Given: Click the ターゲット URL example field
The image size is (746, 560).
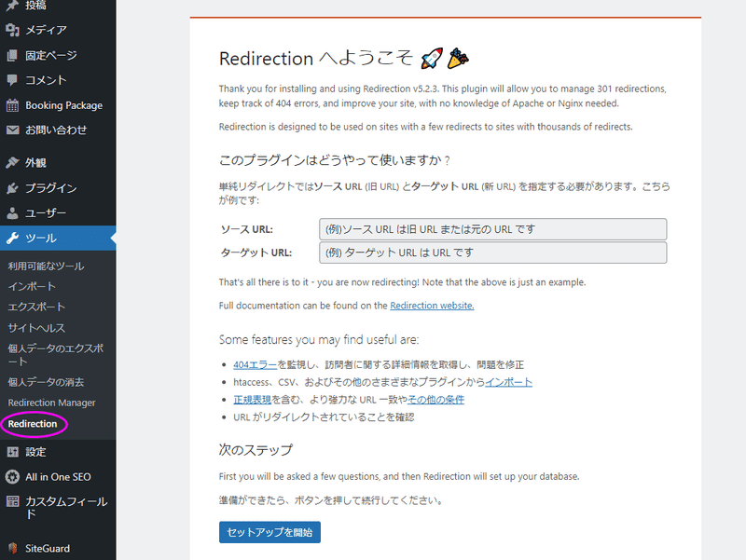Looking at the screenshot, I should [493, 253].
